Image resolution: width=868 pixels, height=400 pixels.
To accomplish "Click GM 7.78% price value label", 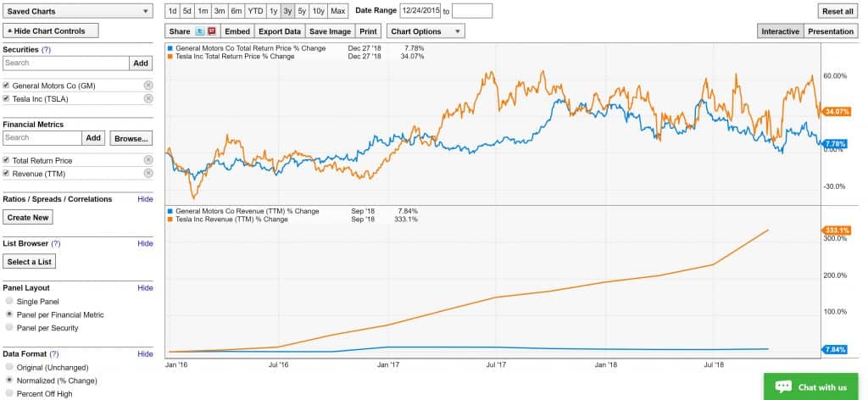I will (835, 144).
